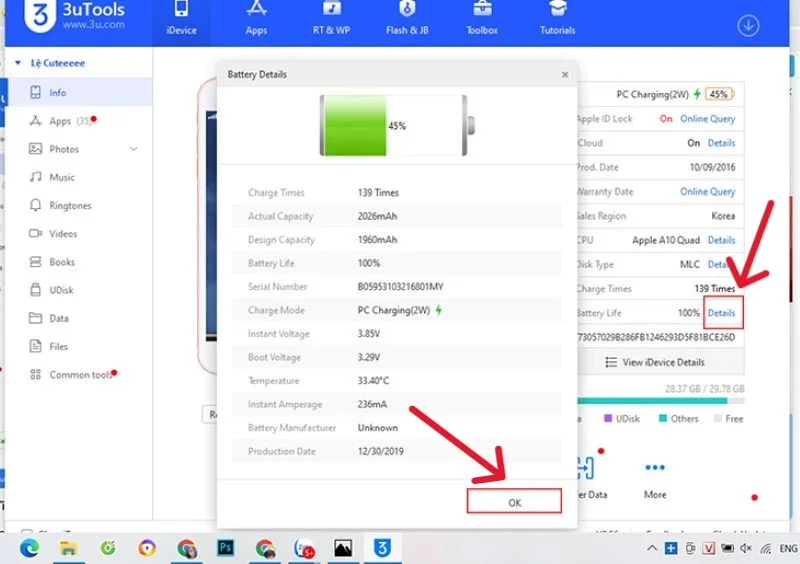Click the 45% battery badge in info panel
The height and width of the screenshot is (564, 800).
[719, 94]
